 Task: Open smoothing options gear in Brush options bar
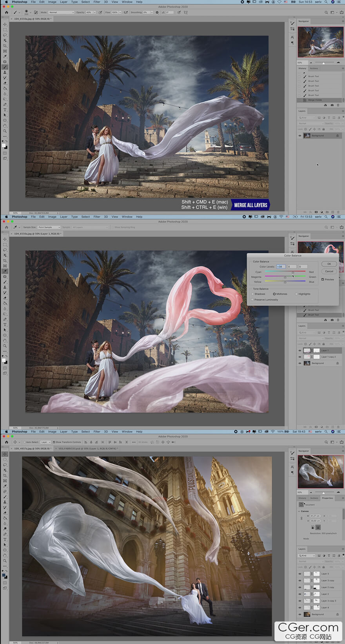[x=157, y=12]
